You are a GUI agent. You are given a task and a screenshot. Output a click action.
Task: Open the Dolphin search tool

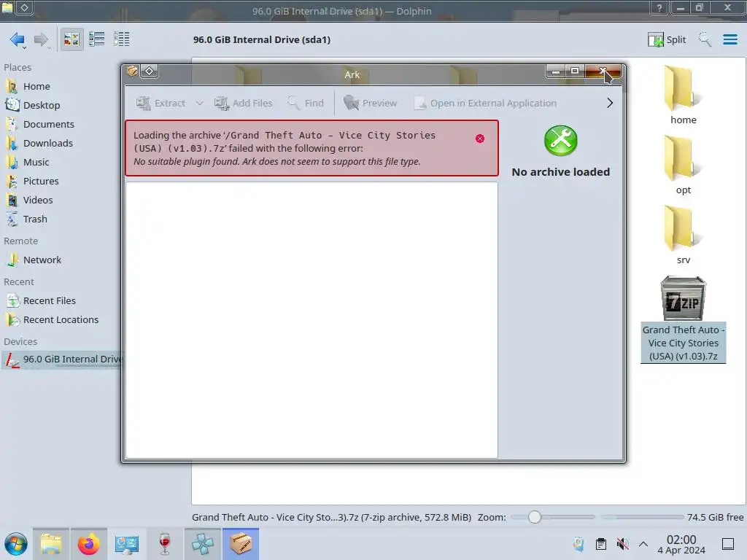click(705, 39)
